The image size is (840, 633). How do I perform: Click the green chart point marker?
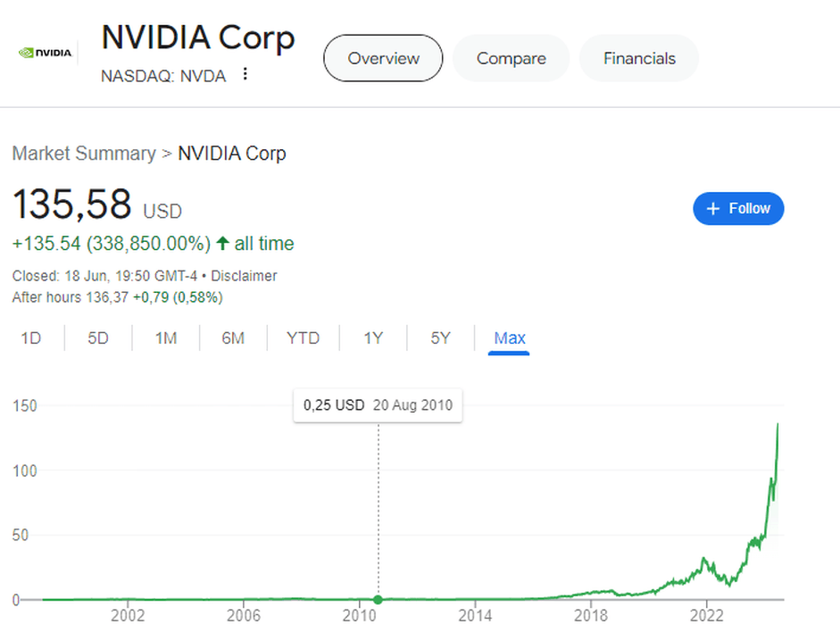378,600
